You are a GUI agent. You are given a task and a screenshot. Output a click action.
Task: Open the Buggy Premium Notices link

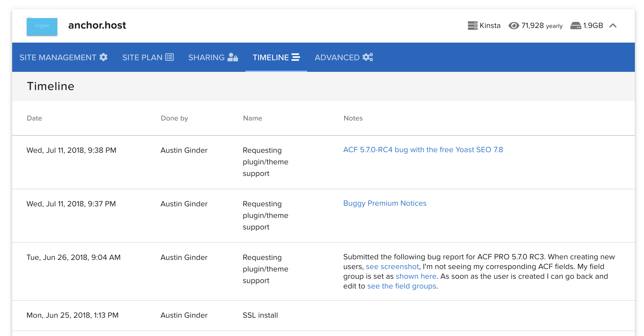385,203
